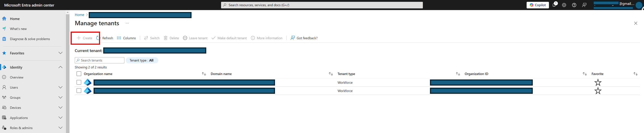Screen dimensions: 644x133
Task: Collapse the Identity section
Action: click(61, 67)
